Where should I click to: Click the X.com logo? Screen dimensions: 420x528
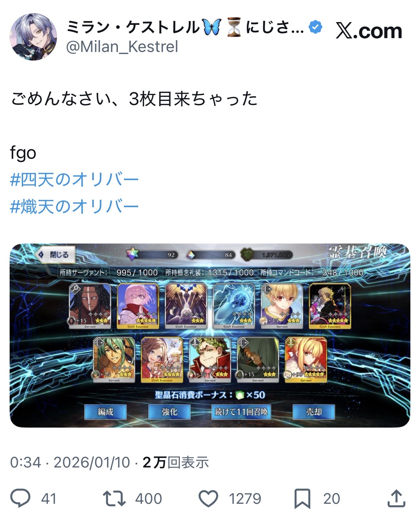[369, 31]
